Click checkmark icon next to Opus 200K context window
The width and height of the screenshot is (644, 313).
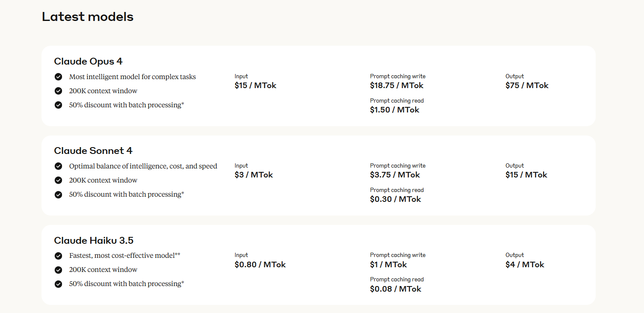click(x=58, y=91)
